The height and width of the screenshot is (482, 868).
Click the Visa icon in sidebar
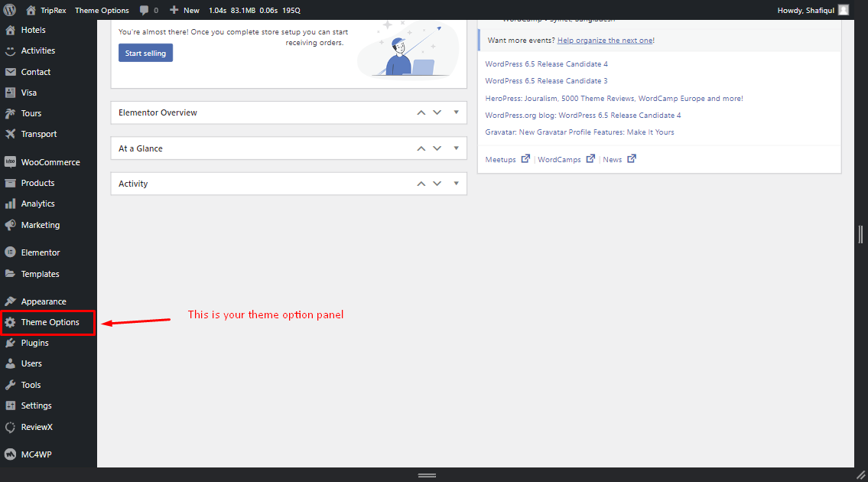10,93
